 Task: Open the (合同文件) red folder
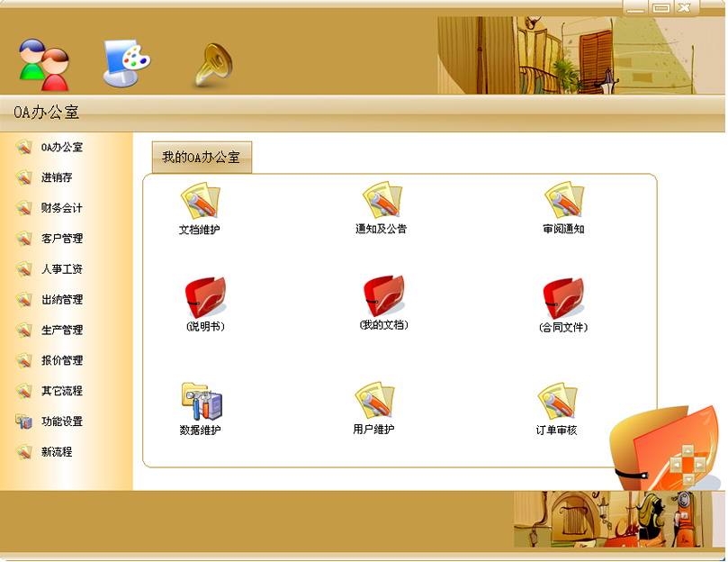(x=563, y=297)
